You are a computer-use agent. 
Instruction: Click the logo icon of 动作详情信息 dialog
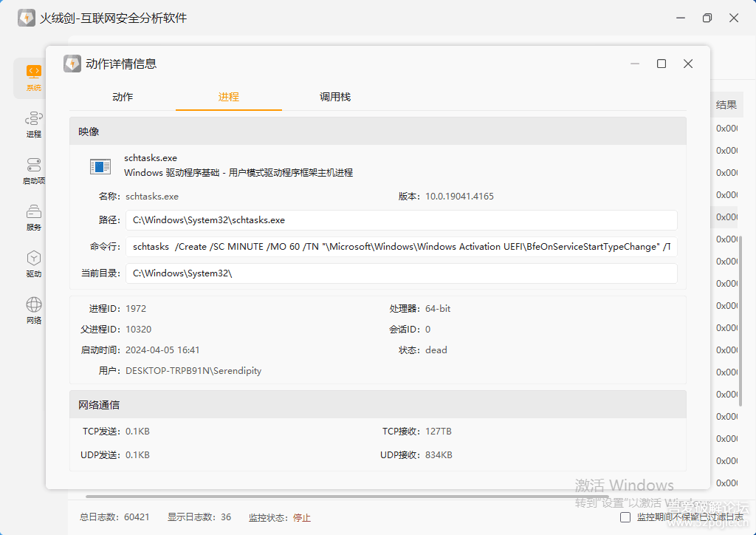(72, 64)
